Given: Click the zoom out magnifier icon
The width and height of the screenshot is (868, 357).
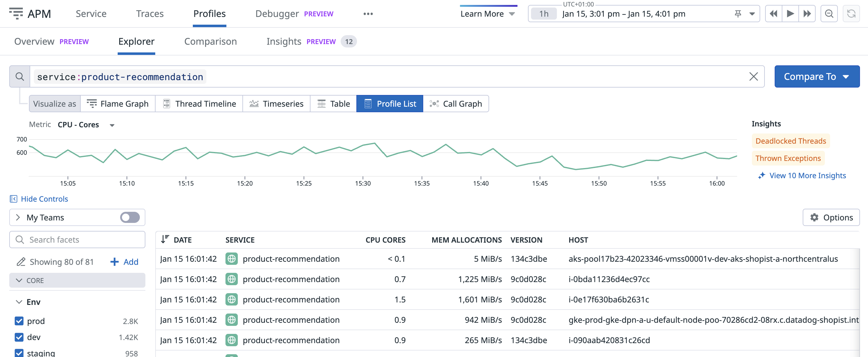Looking at the screenshot, I should click(829, 14).
